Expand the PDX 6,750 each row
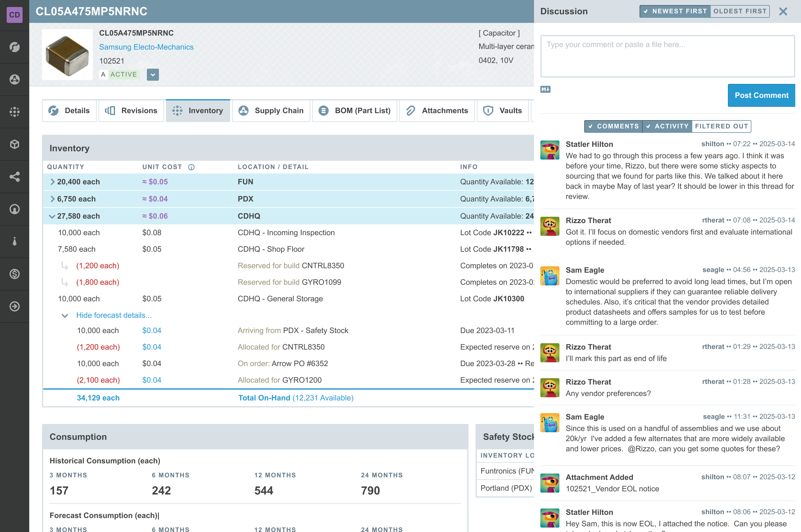Viewport: 801px width, 532px height. tap(52, 199)
